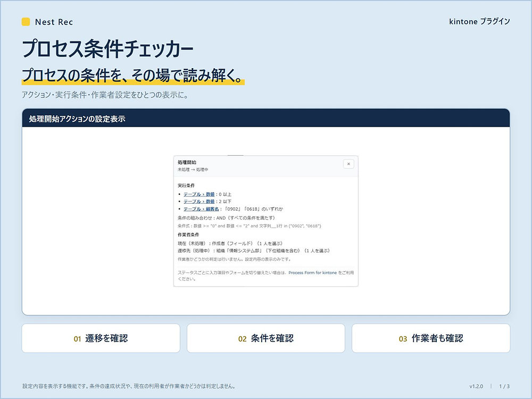Click the 処理開始 popup title
The image size is (532, 399).
187,162
